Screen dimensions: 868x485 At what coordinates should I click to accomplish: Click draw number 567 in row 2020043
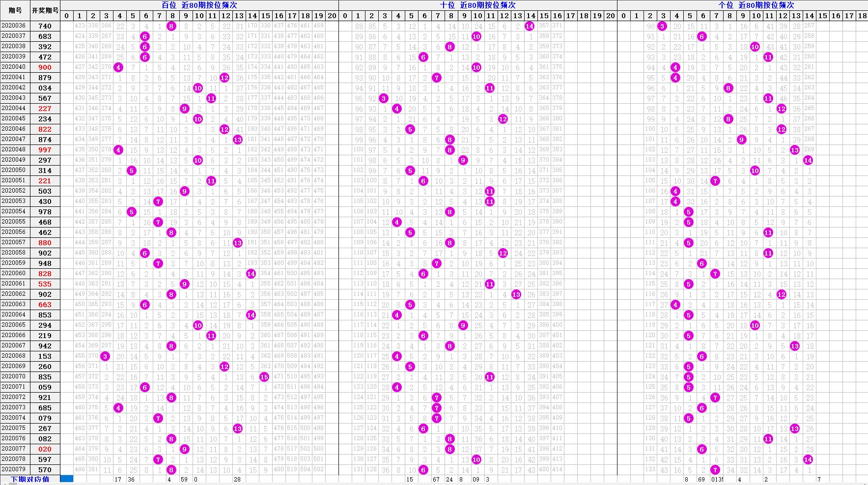pos(45,98)
